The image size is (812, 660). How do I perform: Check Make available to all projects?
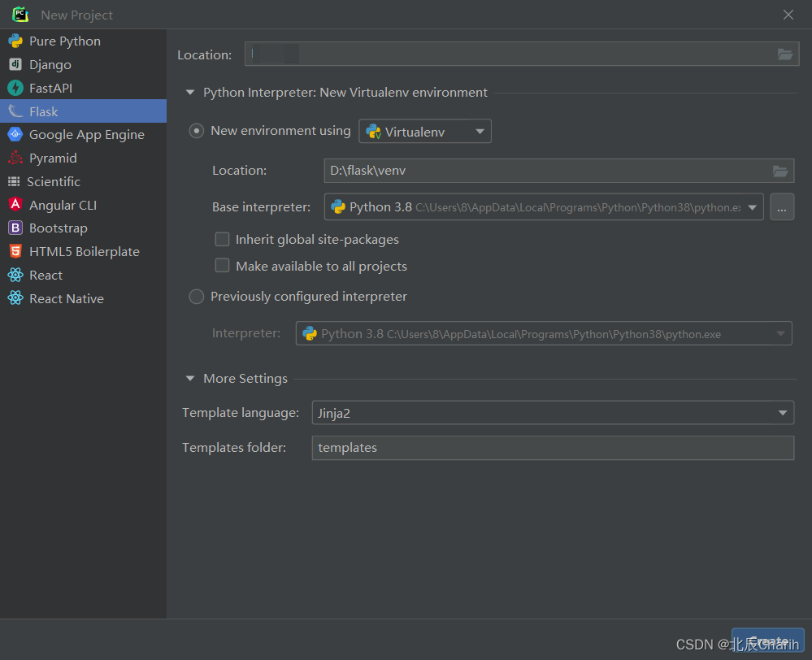point(222,265)
